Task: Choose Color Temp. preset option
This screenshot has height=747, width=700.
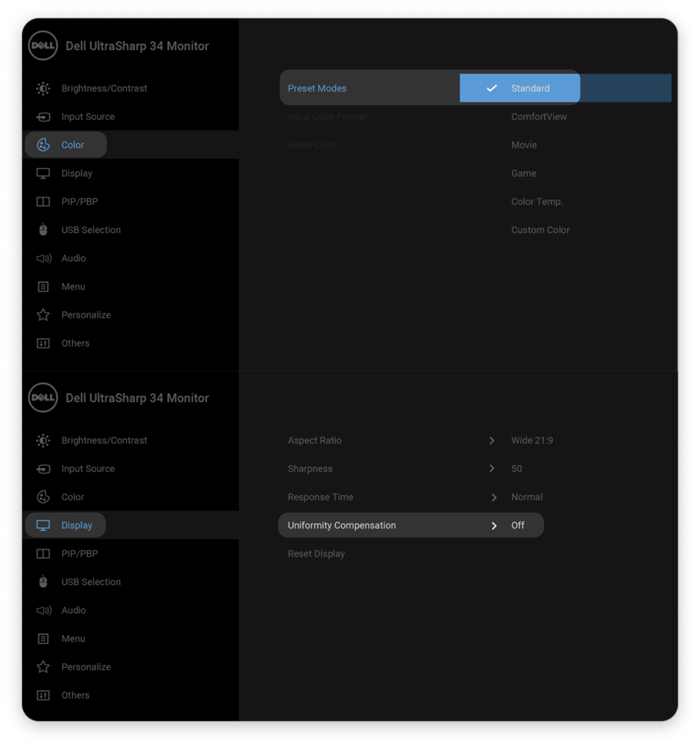Action: coord(537,202)
